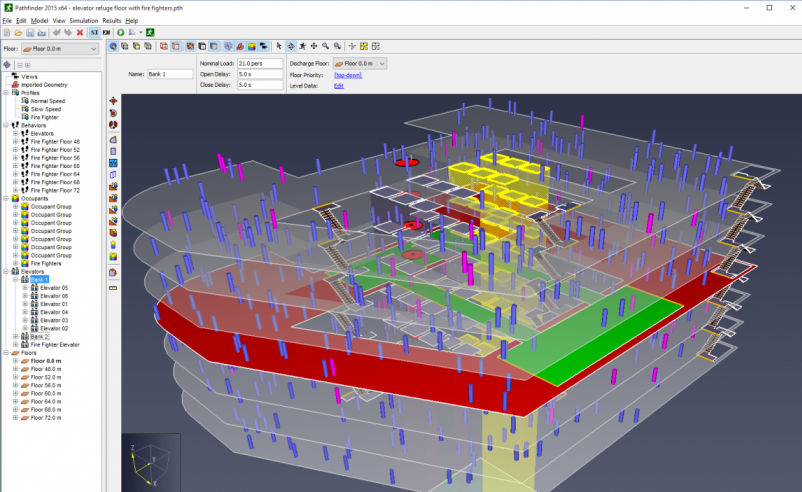
Task: Click the green running-man Results icon
Action: click(x=150, y=33)
